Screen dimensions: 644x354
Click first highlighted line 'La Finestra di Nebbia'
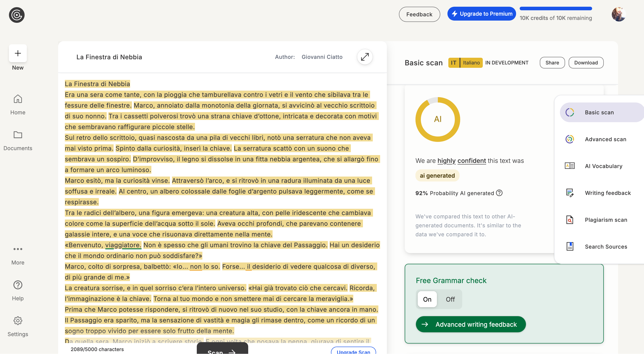click(x=97, y=84)
